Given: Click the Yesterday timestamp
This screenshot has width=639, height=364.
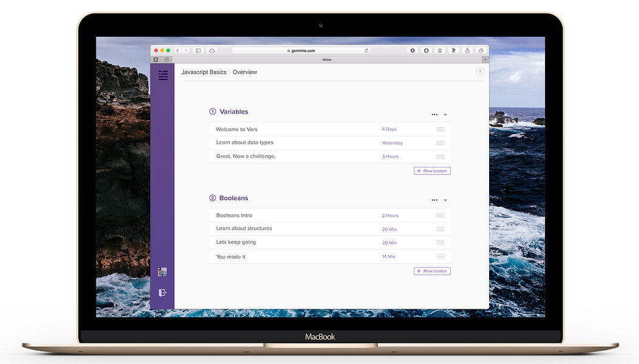Looking at the screenshot, I should pos(393,143).
